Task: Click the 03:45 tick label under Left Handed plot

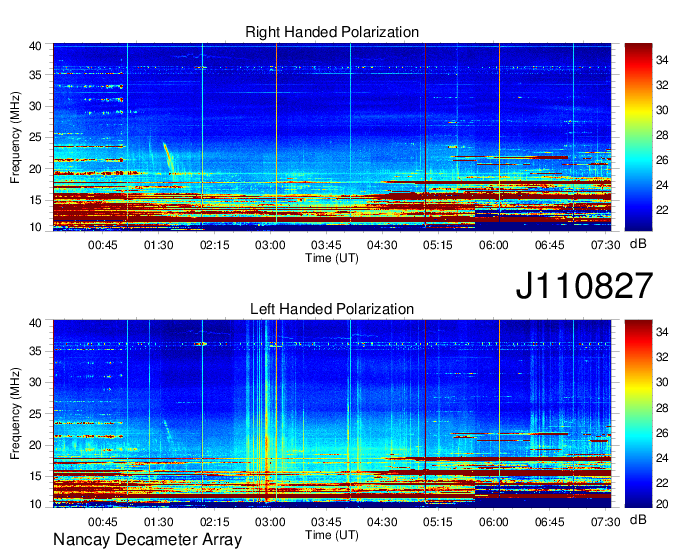Action: [326, 522]
